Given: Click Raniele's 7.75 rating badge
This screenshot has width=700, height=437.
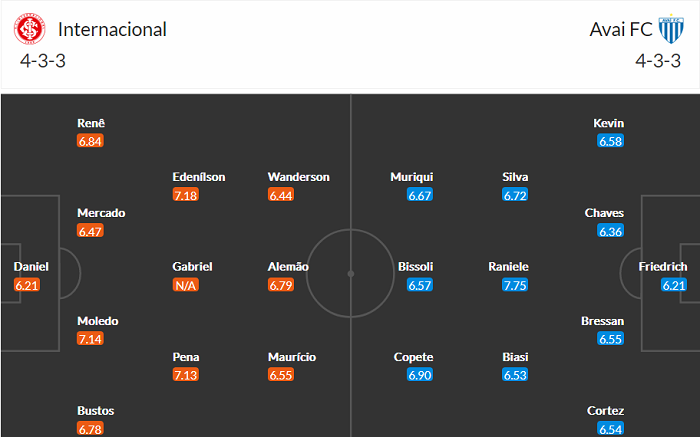Looking at the screenshot, I should 515,285.
